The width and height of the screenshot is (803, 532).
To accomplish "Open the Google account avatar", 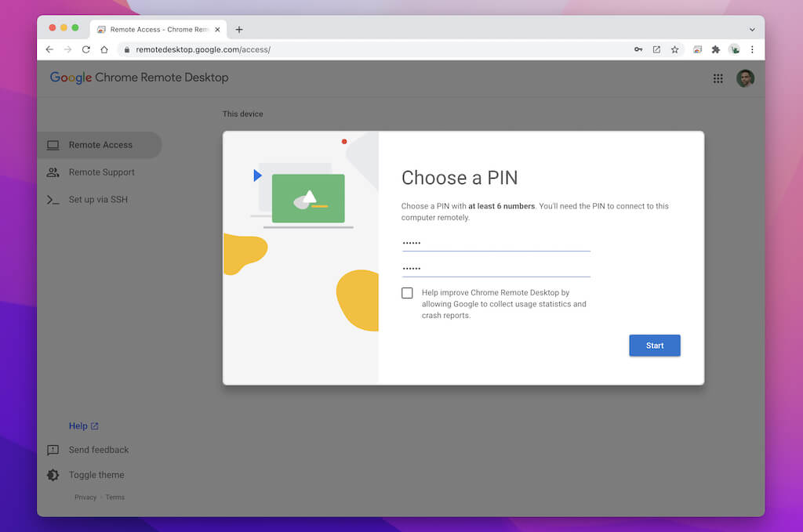I will [745, 78].
